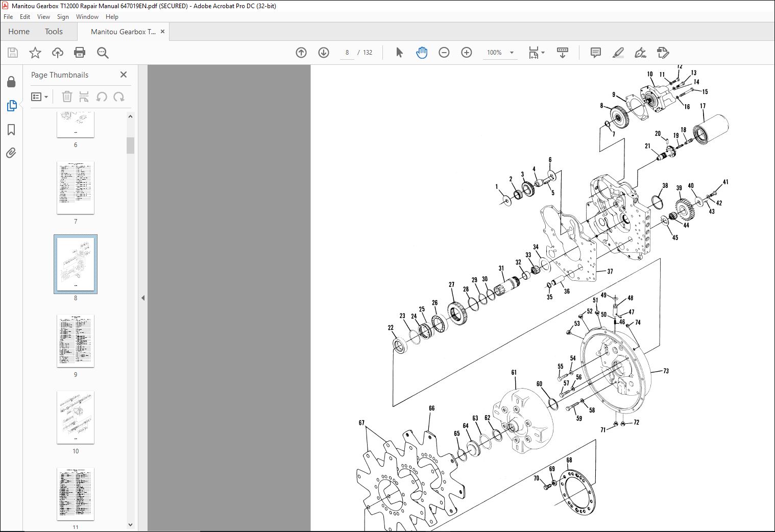Print the document with the printer icon
The image size is (775, 532).
pyautogui.click(x=80, y=53)
